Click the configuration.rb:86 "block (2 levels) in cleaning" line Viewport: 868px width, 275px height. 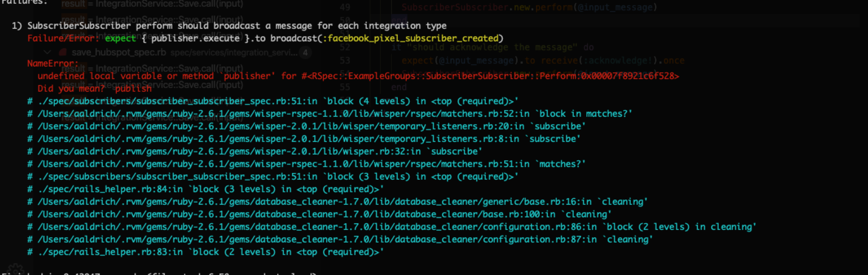pyautogui.click(x=392, y=227)
